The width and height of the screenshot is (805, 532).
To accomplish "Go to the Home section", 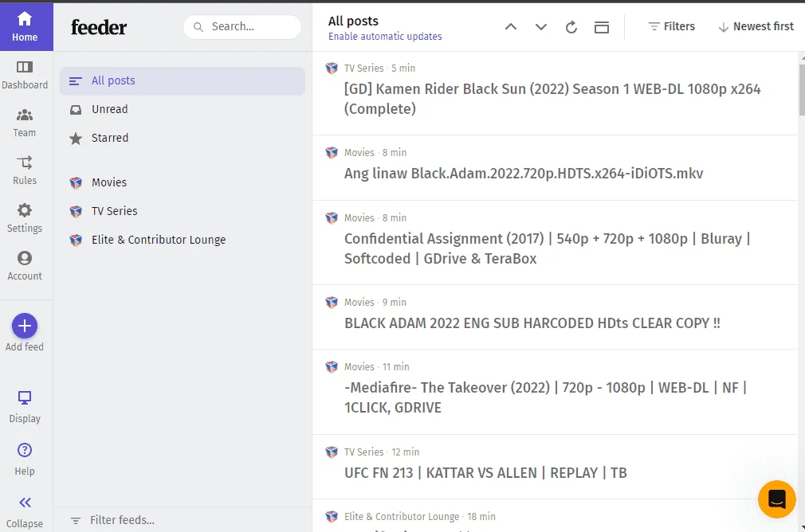I will [25, 26].
